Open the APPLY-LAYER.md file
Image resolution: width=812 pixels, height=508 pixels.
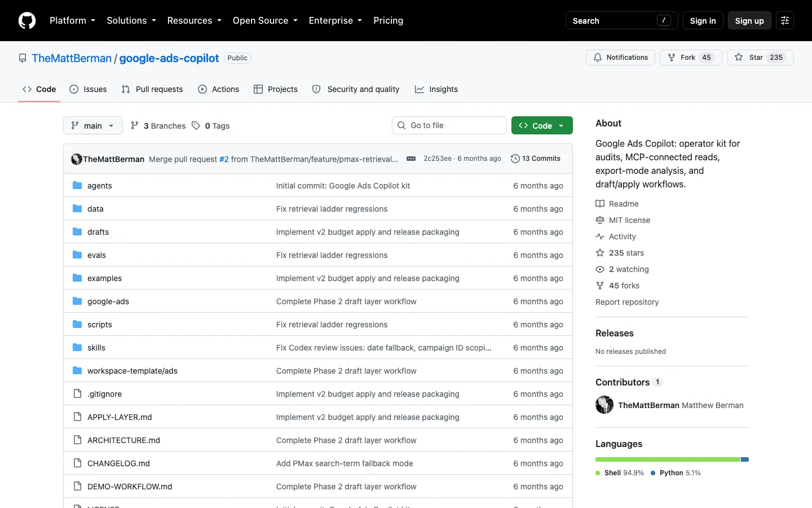[x=120, y=417]
